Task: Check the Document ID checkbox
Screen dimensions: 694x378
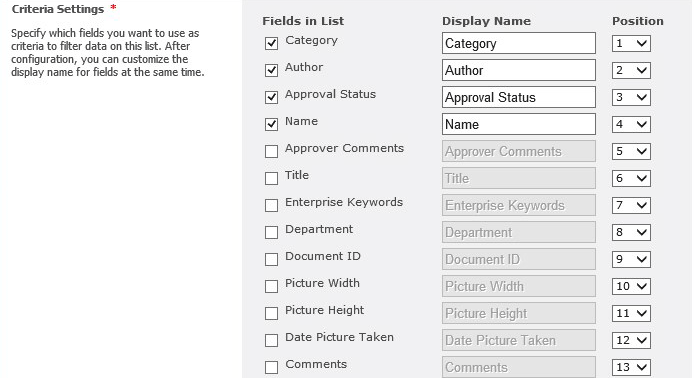Action: [x=271, y=259]
